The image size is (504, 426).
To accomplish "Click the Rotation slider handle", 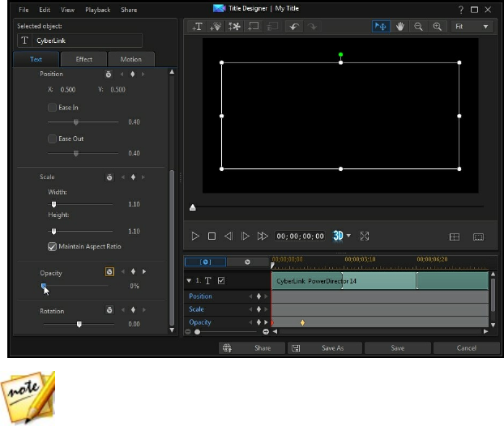I will [x=79, y=324].
